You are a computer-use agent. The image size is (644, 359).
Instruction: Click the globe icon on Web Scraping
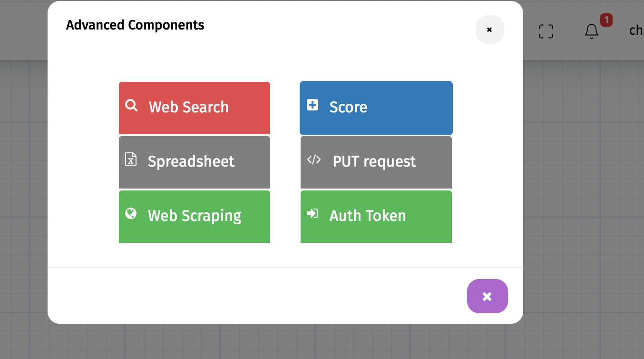coord(131,213)
